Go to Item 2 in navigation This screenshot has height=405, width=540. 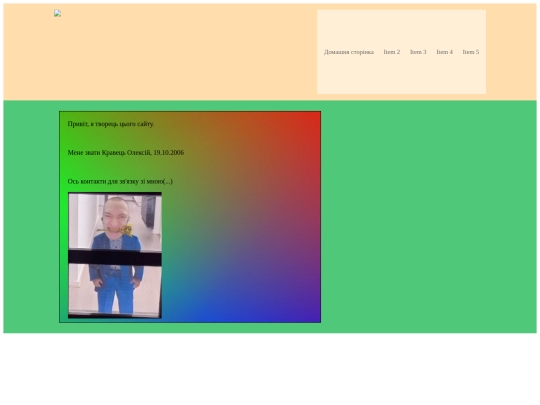coord(392,52)
